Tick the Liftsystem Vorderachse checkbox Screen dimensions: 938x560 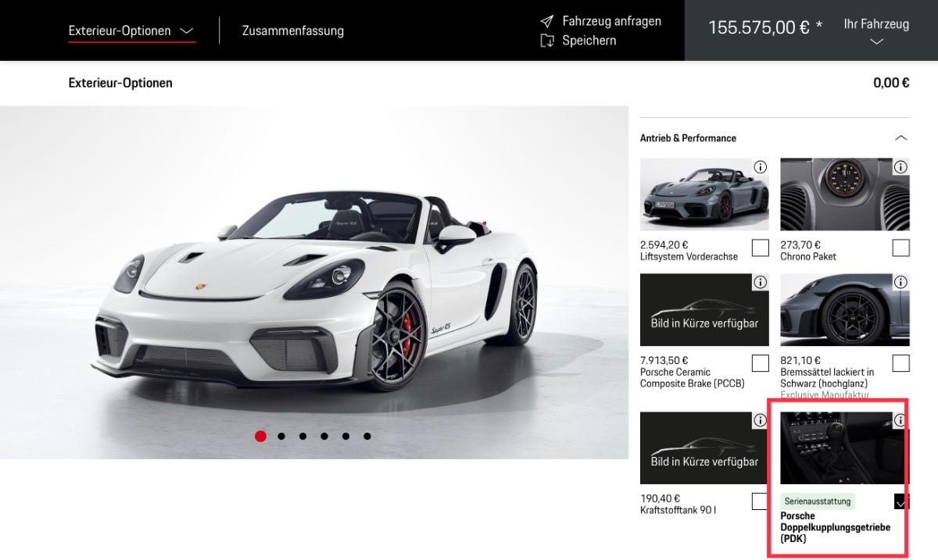pos(760,248)
